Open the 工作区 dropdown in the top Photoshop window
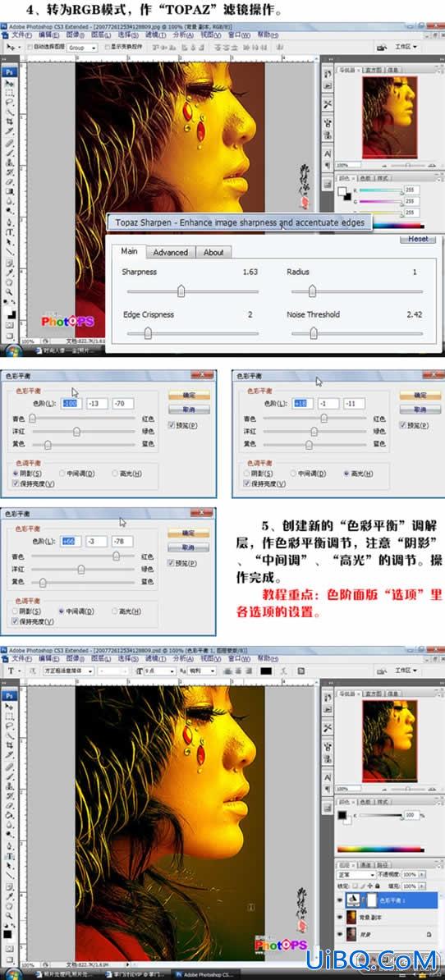Viewport: 445px width, 980px height. click(x=407, y=47)
